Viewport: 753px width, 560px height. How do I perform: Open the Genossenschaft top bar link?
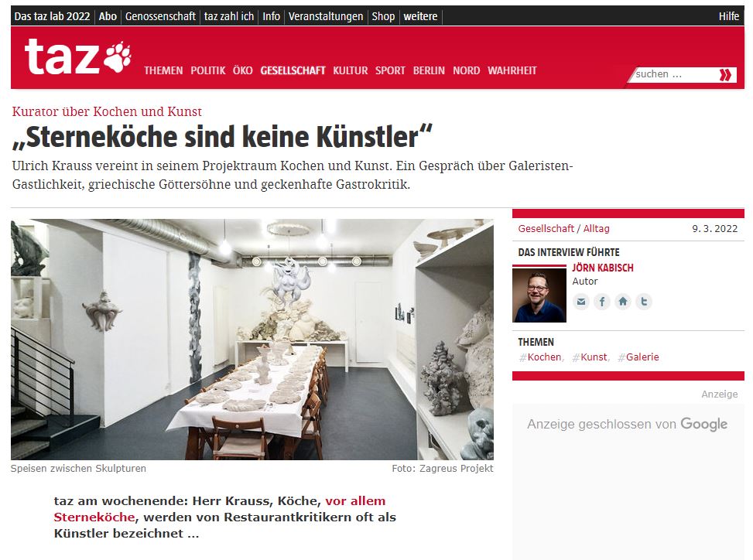(x=160, y=16)
